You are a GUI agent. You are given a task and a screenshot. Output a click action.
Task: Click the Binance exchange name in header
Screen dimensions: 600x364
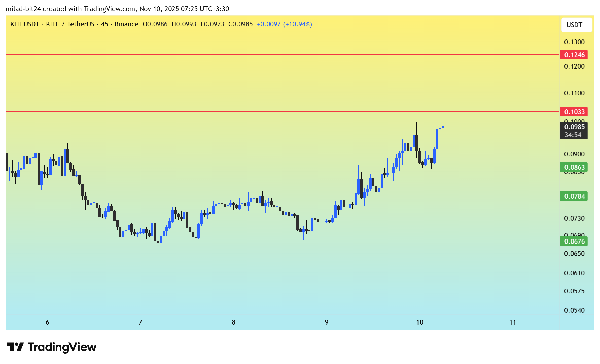pyautogui.click(x=126, y=24)
